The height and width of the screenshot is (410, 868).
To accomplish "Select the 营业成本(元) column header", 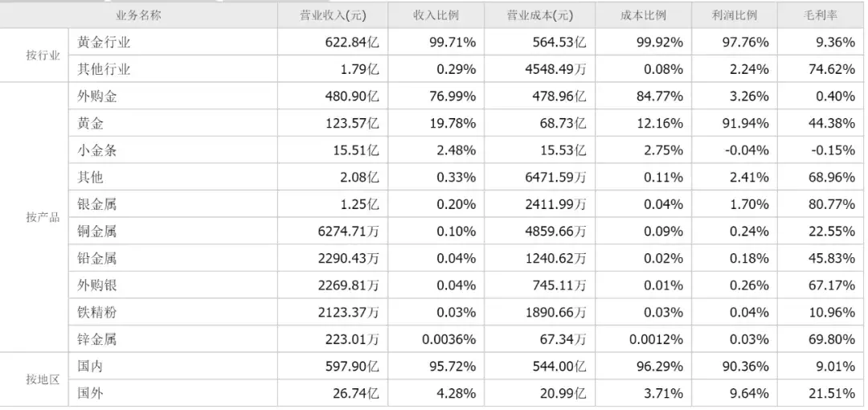I will 540,15.
